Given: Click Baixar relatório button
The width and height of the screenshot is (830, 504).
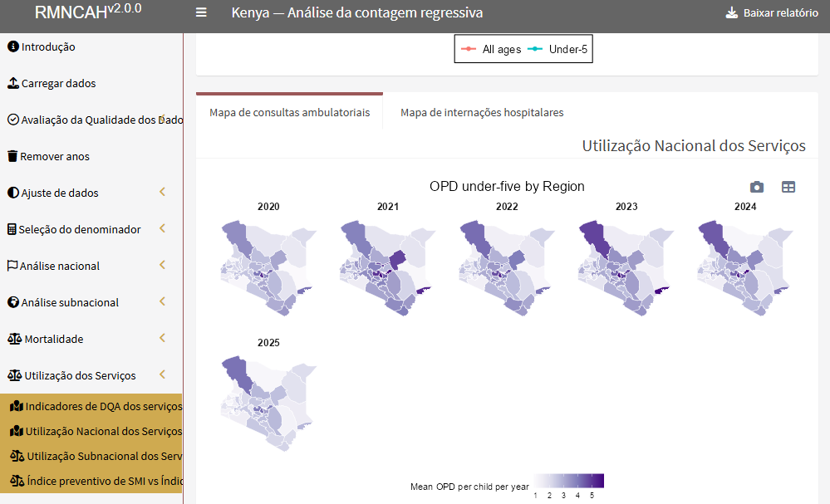Looking at the screenshot, I should tap(772, 12).
